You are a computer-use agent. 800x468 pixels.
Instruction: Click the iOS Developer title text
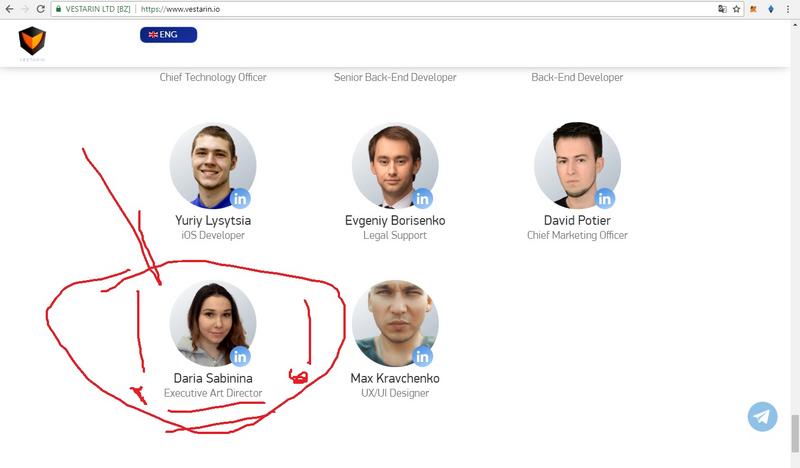point(213,235)
